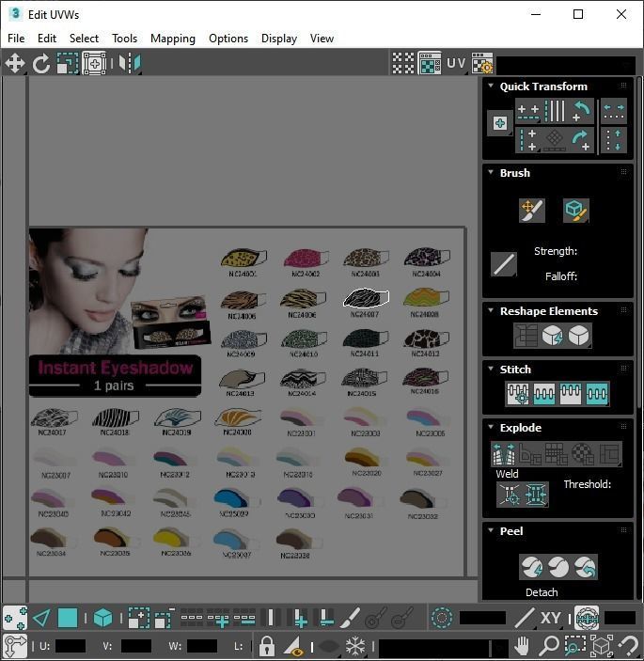644x661 pixels.
Task: Collapse the Reshape Elements rollout
Action: pos(491,310)
